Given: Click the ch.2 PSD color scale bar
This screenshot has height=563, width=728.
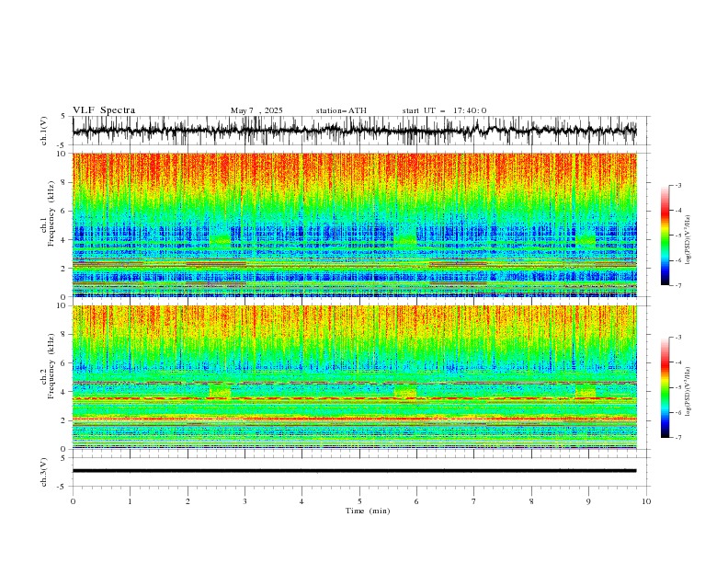Looking at the screenshot, I should 665,387.
